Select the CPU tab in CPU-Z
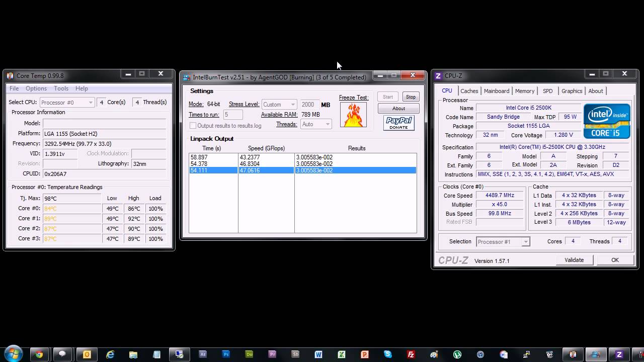This screenshot has height=362, width=644. pos(447,90)
